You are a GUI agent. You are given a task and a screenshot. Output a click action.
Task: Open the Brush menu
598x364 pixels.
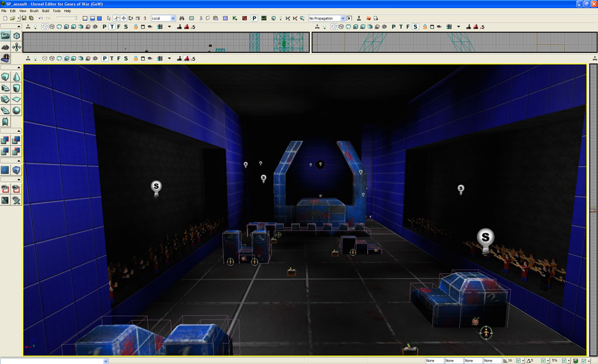(x=34, y=10)
